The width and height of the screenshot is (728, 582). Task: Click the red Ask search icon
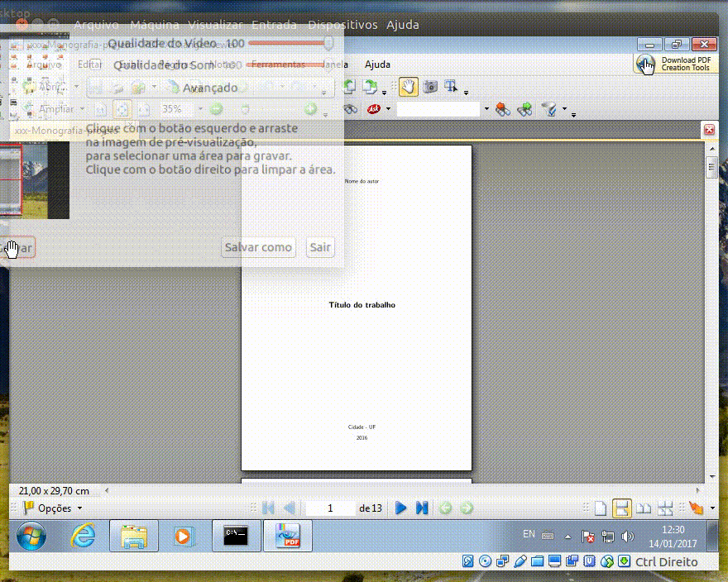374,109
